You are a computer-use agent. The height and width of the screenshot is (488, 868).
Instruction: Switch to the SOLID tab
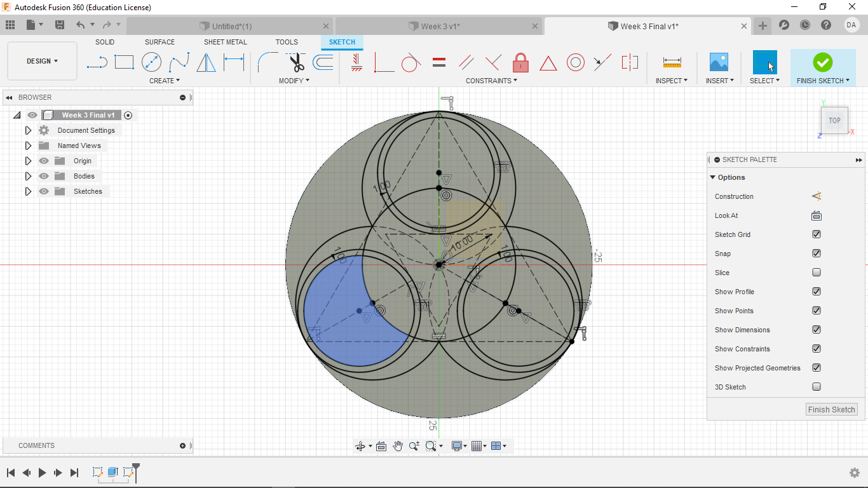click(105, 42)
